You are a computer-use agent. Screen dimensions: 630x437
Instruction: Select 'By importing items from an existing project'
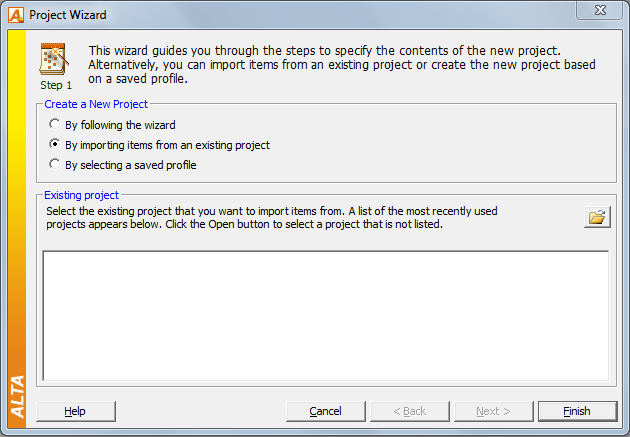tap(55, 144)
